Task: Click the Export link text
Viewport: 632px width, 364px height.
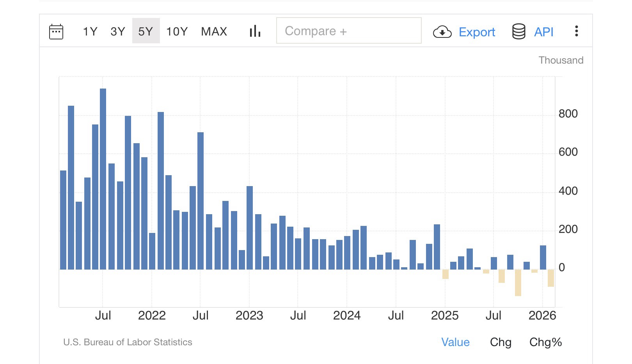Action: coord(477,32)
